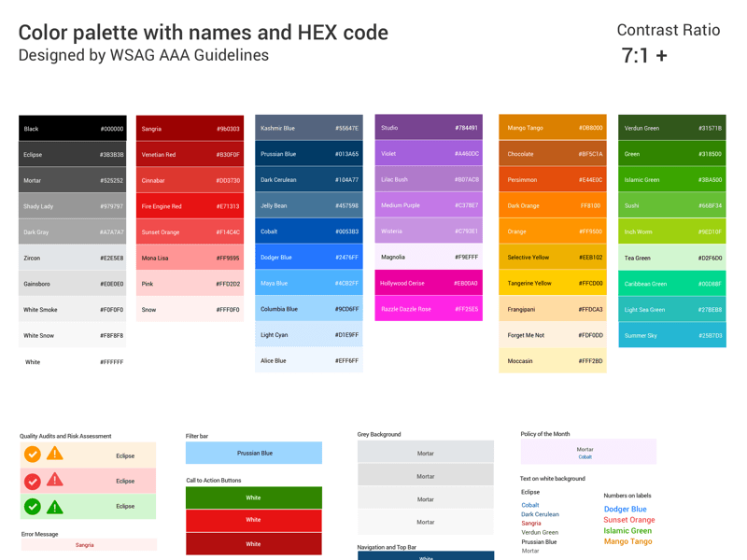Click the 7:1 + contrast ratio value
747x560 pixels.
tap(644, 56)
